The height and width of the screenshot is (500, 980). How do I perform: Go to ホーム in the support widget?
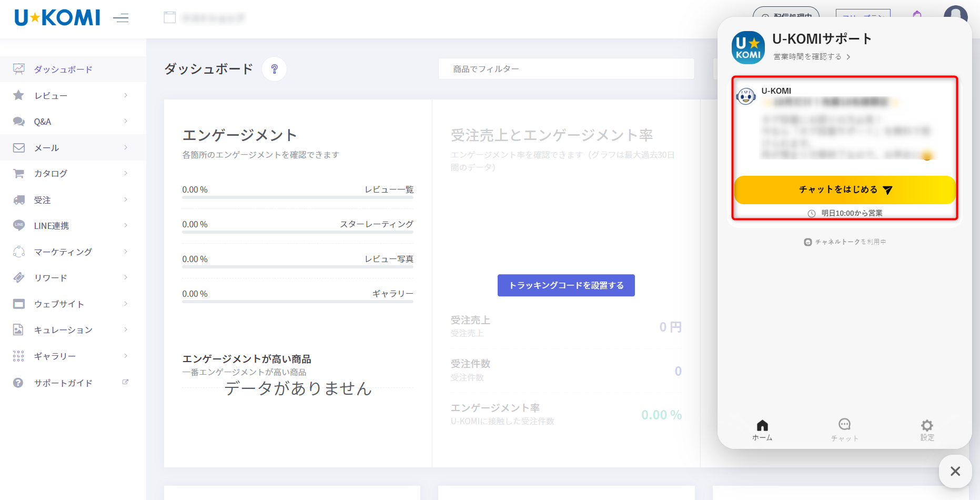(762, 429)
